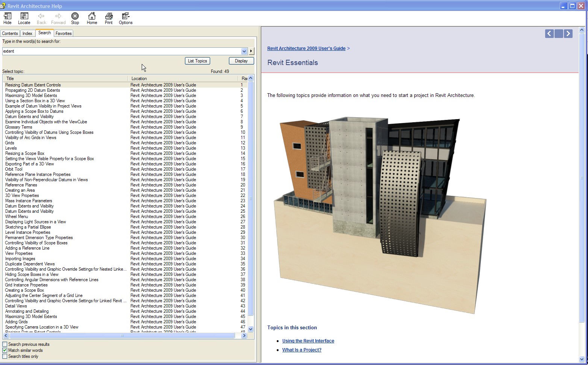
Task: Select 'Creating an Area' result
Action: (x=126, y=190)
